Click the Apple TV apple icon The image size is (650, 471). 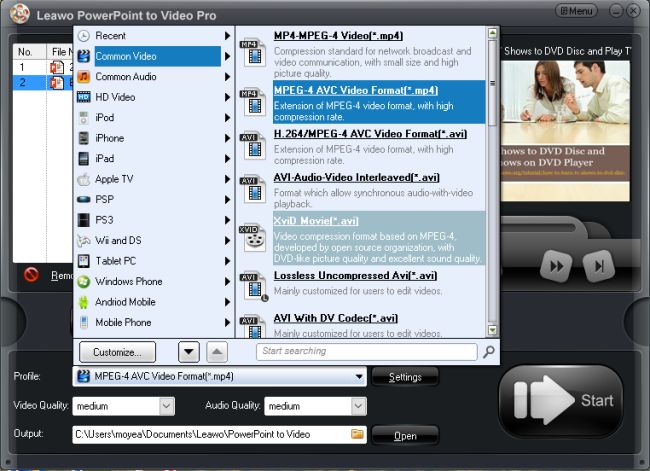tap(84, 179)
